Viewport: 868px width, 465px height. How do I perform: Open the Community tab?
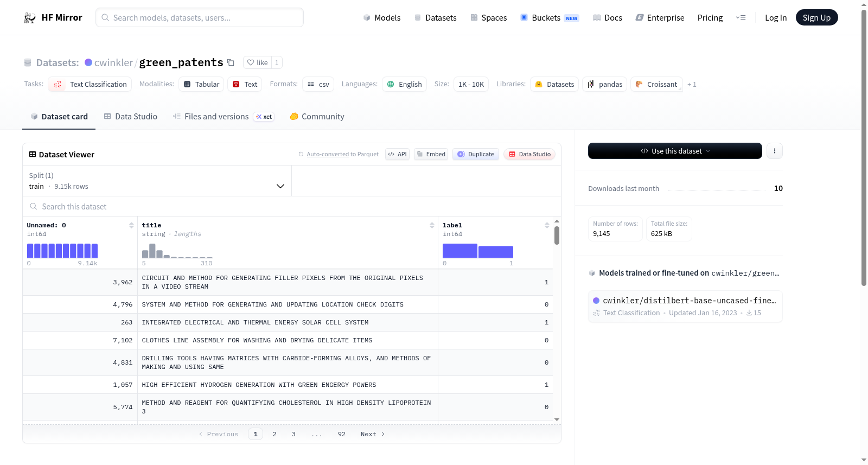tap(317, 117)
